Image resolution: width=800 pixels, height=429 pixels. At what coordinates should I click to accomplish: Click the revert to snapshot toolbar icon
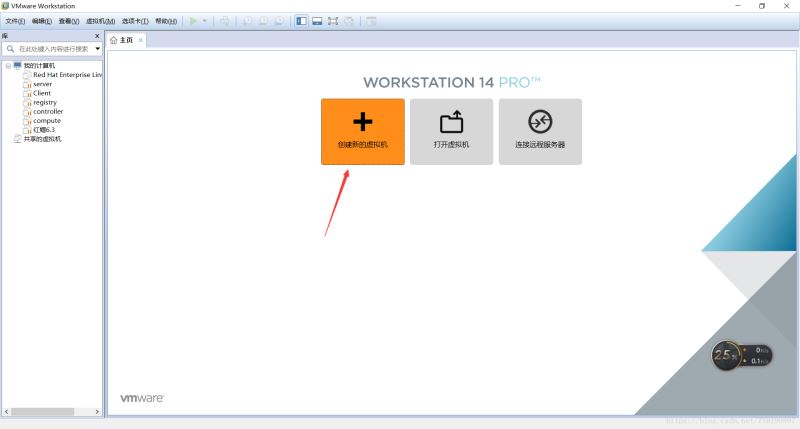pyautogui.click(x=263, y=21)
